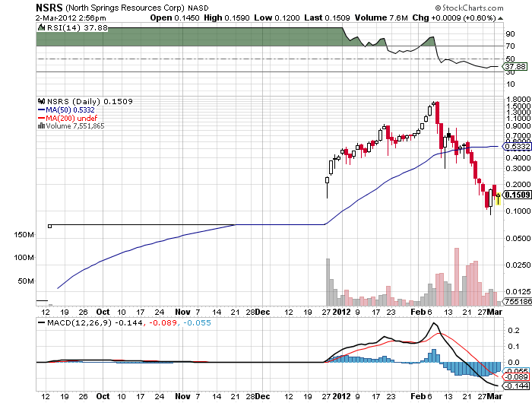The image size is (532, 403).
Task: Click the red signal tag -0.089
Action: click(516, 377)
